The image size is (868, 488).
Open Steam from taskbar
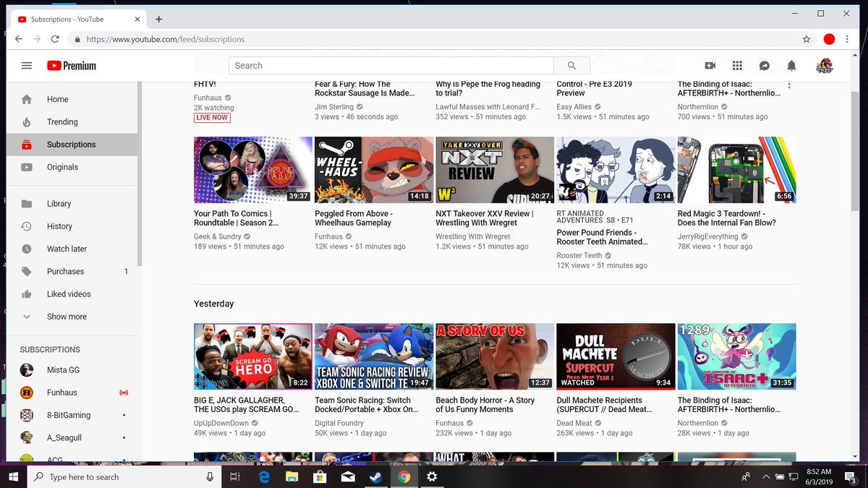point(375,477)
